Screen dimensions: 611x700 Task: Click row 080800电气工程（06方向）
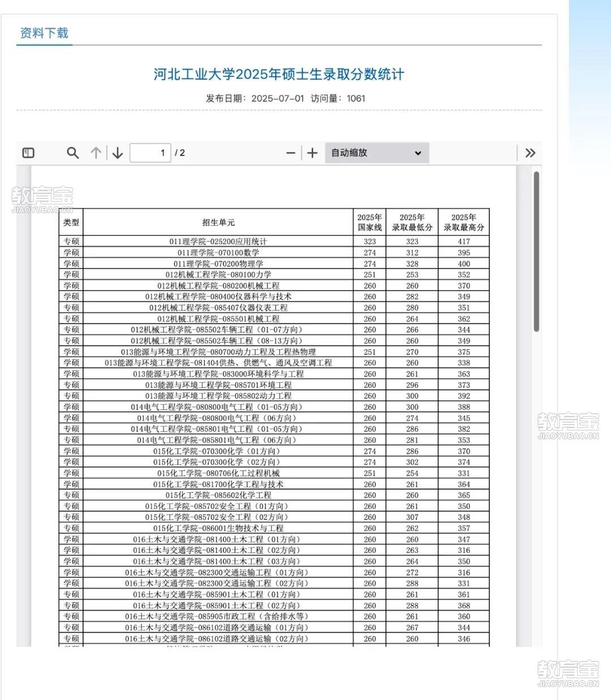[x=274, y=418]
